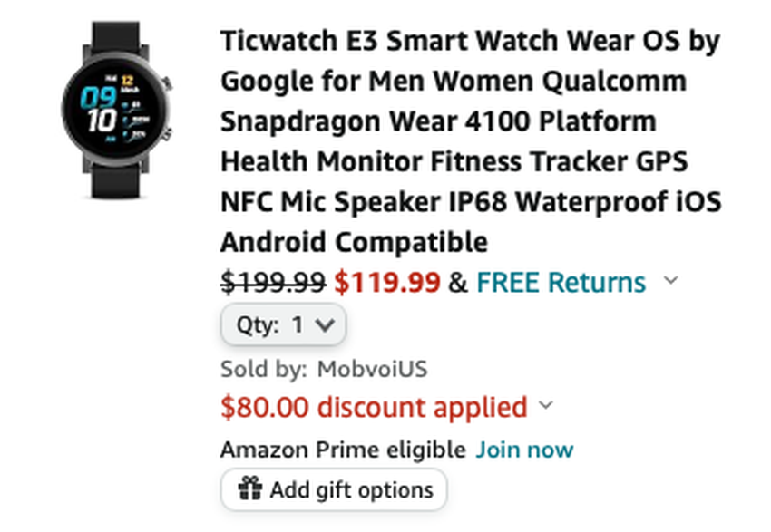
Task: Click the Ticwatch E3 product thumbnail image
Action: (116, 110)
